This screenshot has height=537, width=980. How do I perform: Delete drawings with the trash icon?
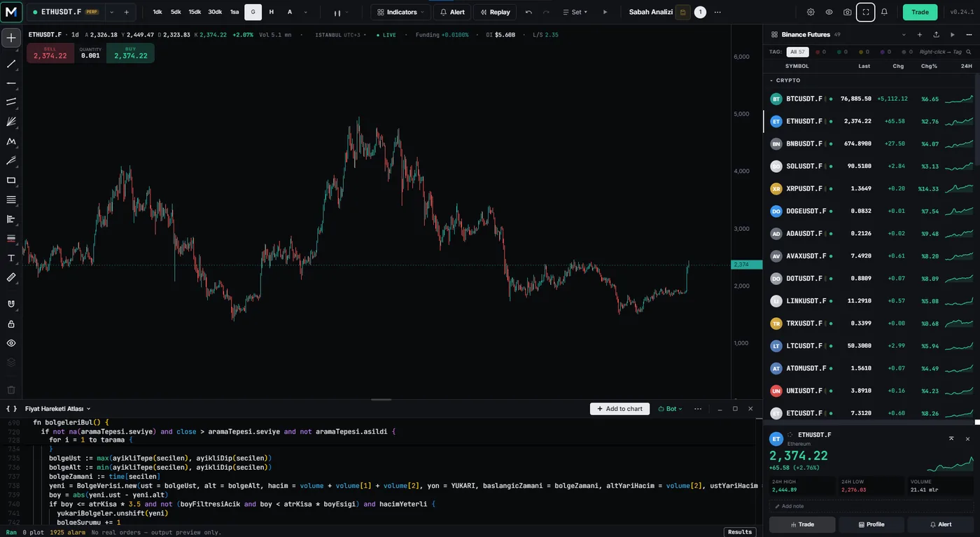pyautogui.click(x=11, y=390)
